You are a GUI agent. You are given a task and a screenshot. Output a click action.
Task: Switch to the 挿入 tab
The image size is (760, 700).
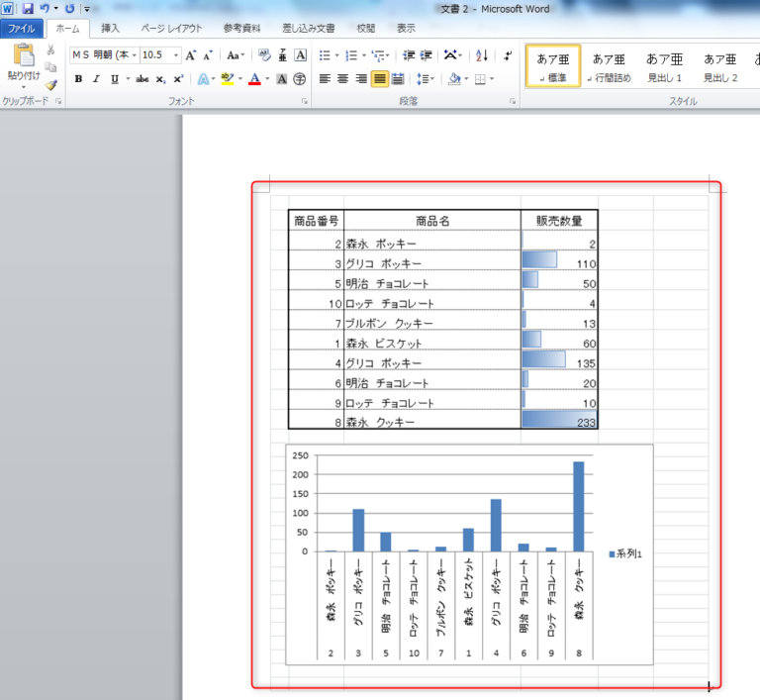[111, 29]
